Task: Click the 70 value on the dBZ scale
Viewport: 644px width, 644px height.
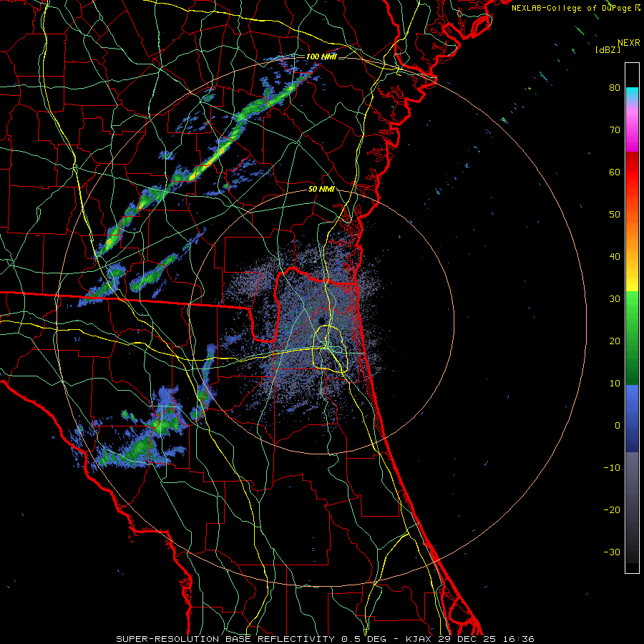Action: pyautogui.click(x=615, y=130)
